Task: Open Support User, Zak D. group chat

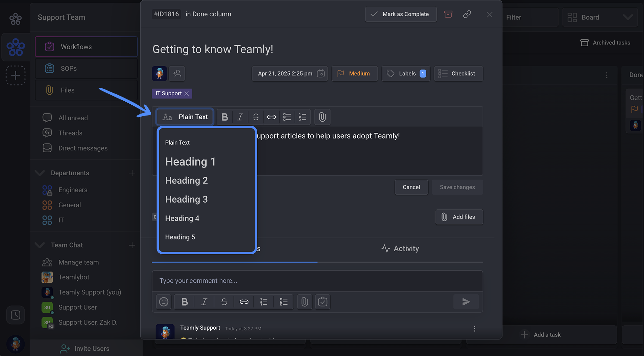Action: click(x=88, y=323)
